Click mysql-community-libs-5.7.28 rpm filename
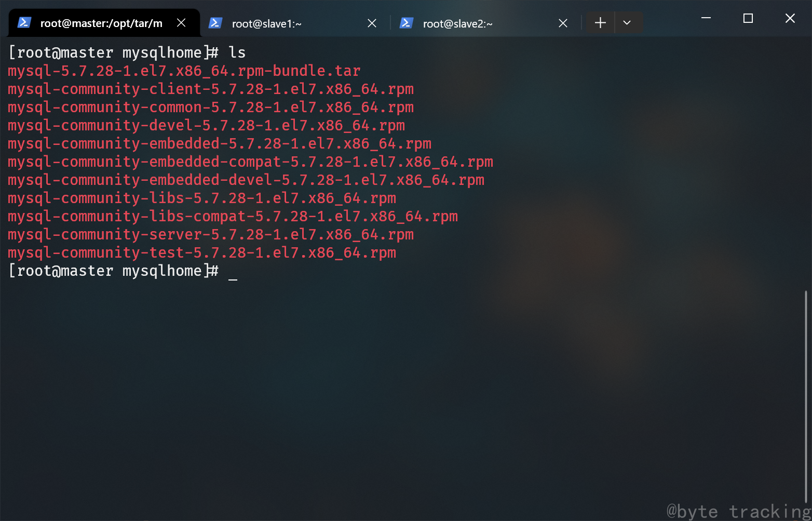812x521 pixels. (202, 198)
